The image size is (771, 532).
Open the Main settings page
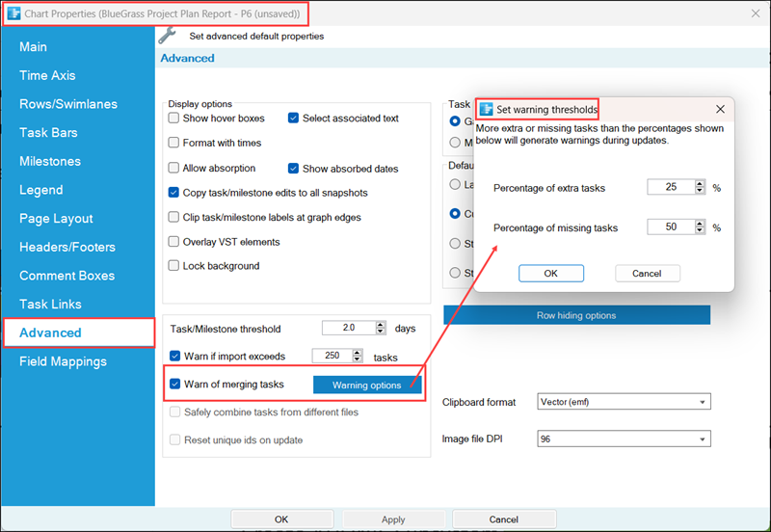[33, 46]
